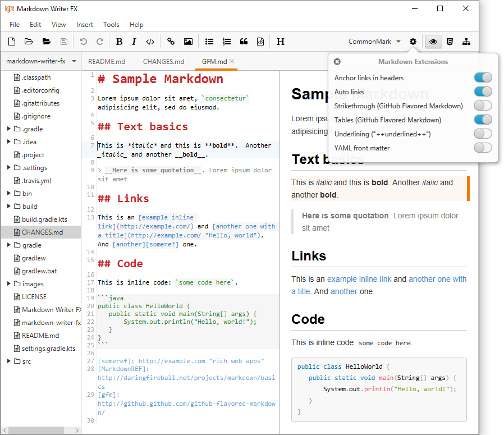
Task: Insert inline code formatting
Action: tap(150, 42)
